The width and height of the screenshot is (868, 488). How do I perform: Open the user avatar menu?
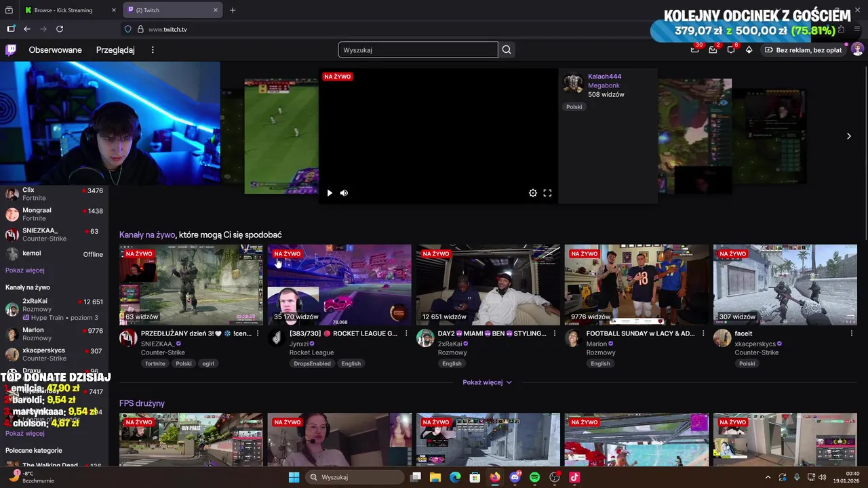857,49
